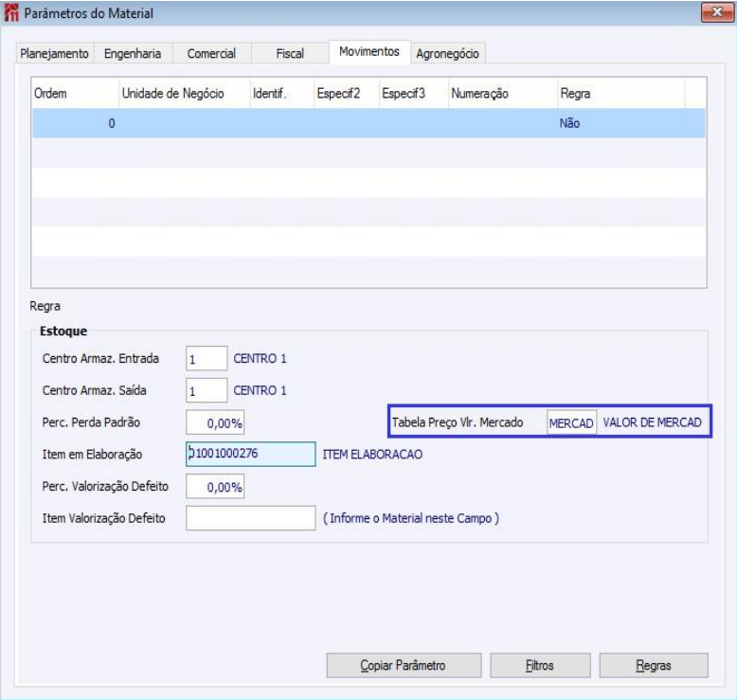This screenshot has height=700, width=737.
Task: Go to the Fiscal tab
Action: point(290,53)
